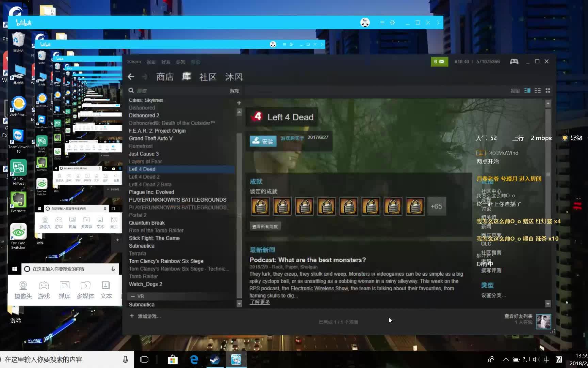Open Edge browser from taskbar

point(194,359)
